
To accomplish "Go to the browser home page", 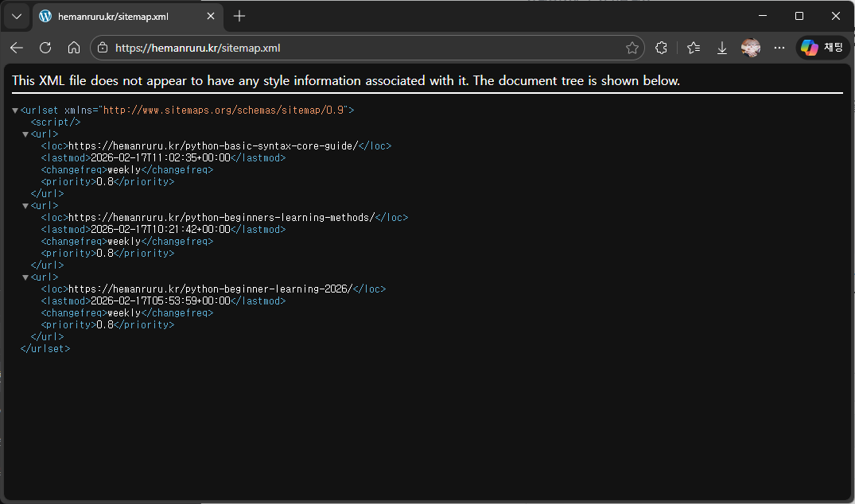I will point(74,48).
